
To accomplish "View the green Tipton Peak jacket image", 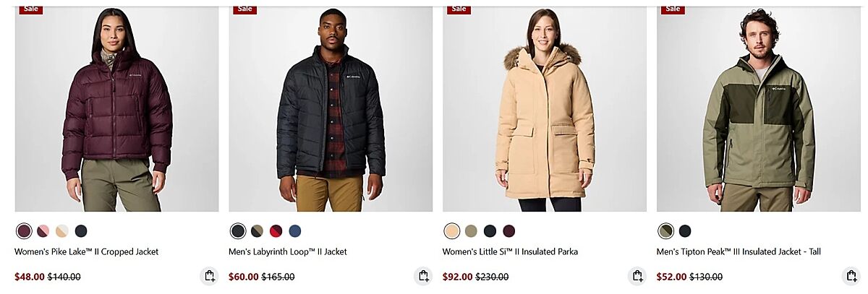I will 759,109.
